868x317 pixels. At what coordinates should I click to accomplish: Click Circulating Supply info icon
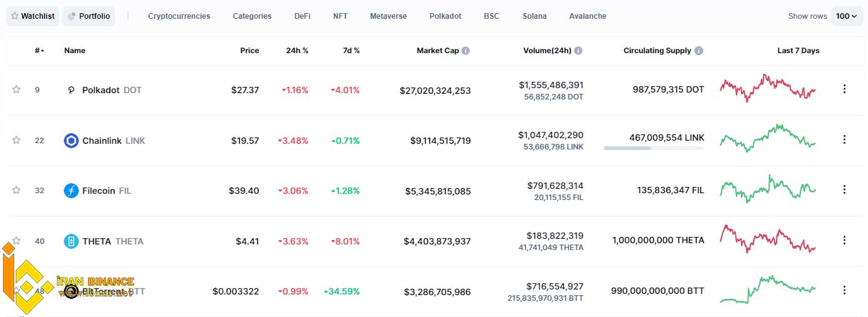tap(698, 51)
